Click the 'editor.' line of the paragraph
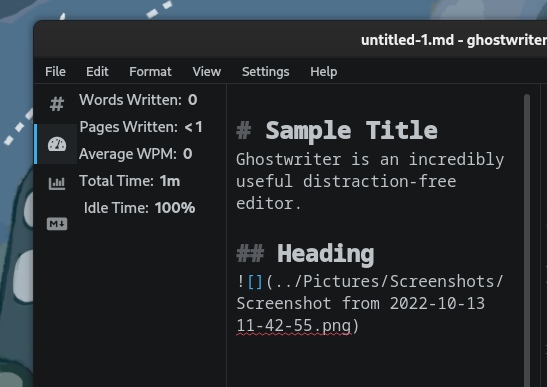Image resolution: width=547 pixels, height=387 pixels. 268,203
